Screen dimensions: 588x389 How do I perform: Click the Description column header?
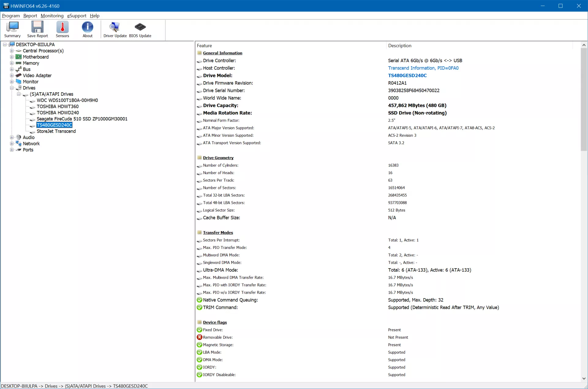(x=479, y=46)
